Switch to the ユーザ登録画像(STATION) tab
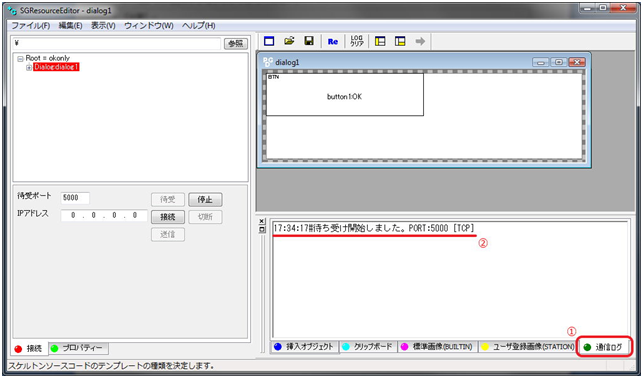643x378 pixels. point(528,347)
